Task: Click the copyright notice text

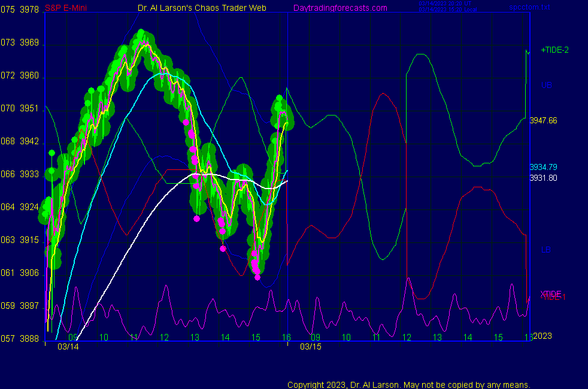Action: 409,385
